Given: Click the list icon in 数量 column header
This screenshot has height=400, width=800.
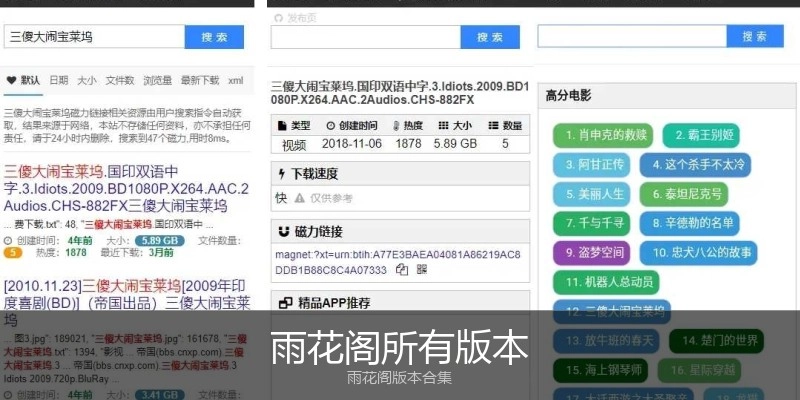Looking at the screenshot, I should [x=493, y=126].
